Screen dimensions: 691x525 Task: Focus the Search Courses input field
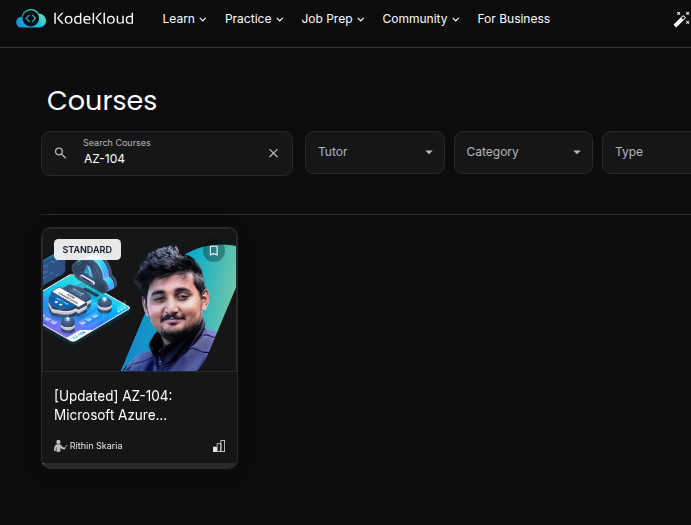tap(167, 153)
